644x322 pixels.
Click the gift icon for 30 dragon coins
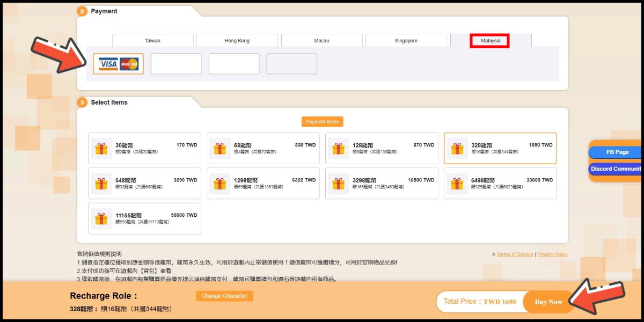coord(101,149)
